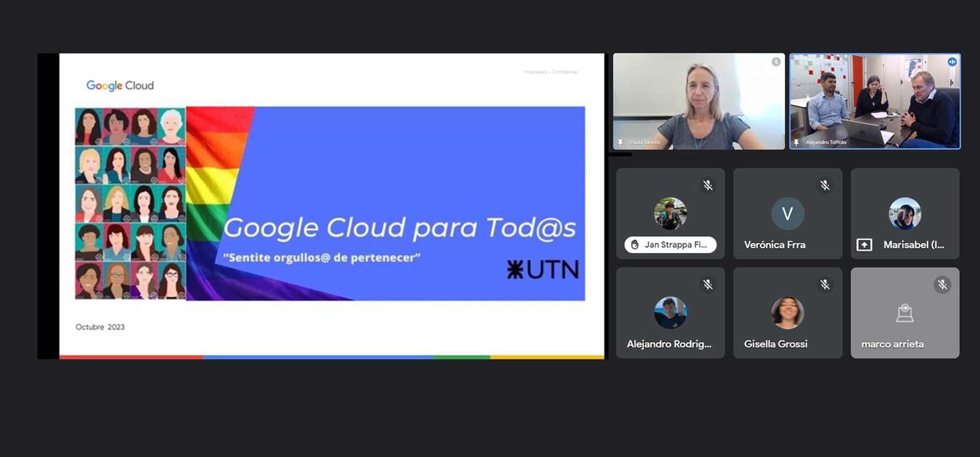Screen dimensions: 980x457
Task: Open Paula Yanotti's video tile
Action: [x=699, y=101]
